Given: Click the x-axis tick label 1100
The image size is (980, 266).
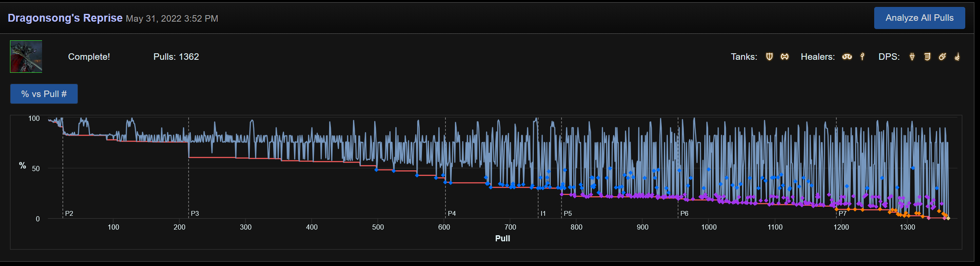Looking at the screenshot, I should [775, 227].
